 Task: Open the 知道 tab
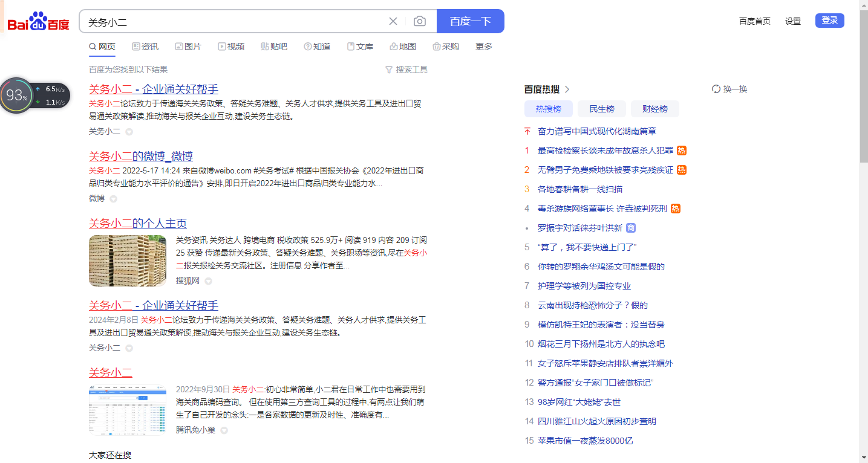(x=317, y=47)
